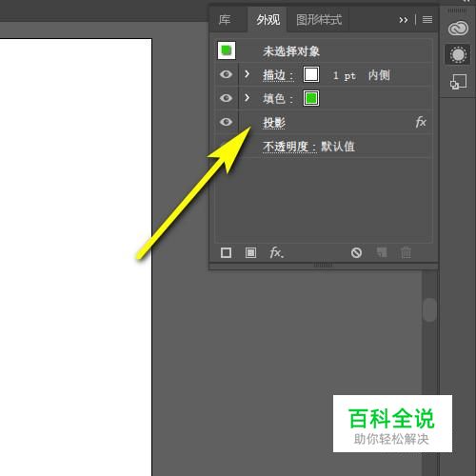Open the 投影 (Drop Shadow) effect settings
Screen dimensions: 476x476
click(274, 123)
